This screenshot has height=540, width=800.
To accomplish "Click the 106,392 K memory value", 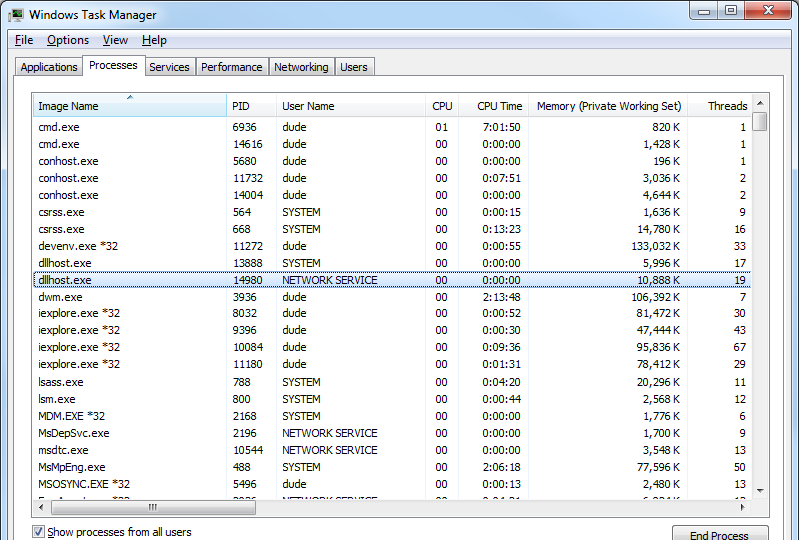I will (656, 297).
